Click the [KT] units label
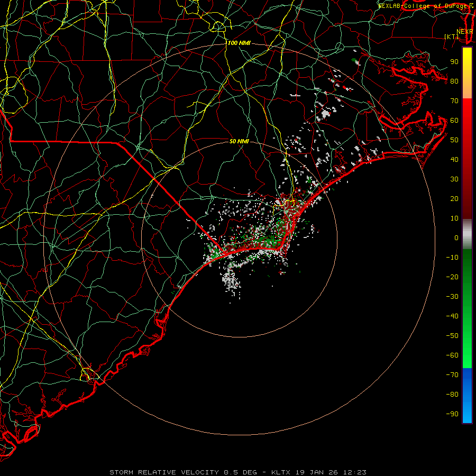Screen dimensions: 476x476 pos(452,36)
